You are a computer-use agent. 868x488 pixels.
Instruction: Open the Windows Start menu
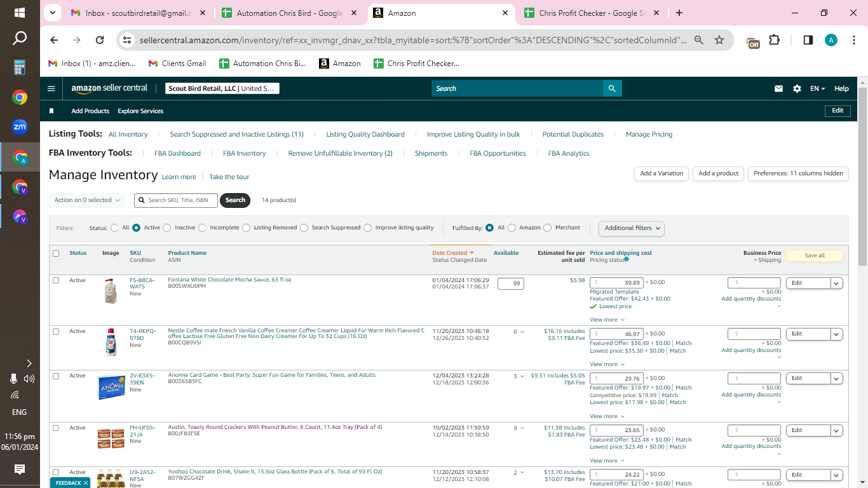tap(20, 13)
